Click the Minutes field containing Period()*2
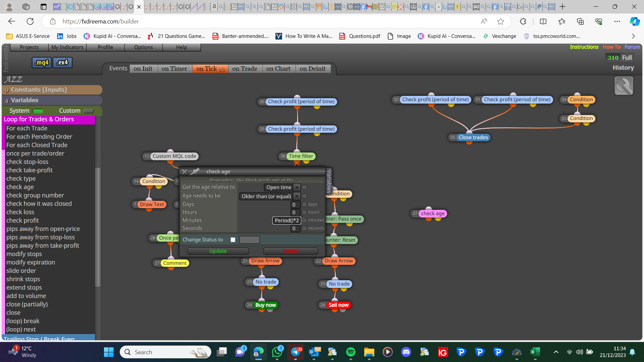The image size is (644, 362). pyautogui.click(x=287, y=220)
